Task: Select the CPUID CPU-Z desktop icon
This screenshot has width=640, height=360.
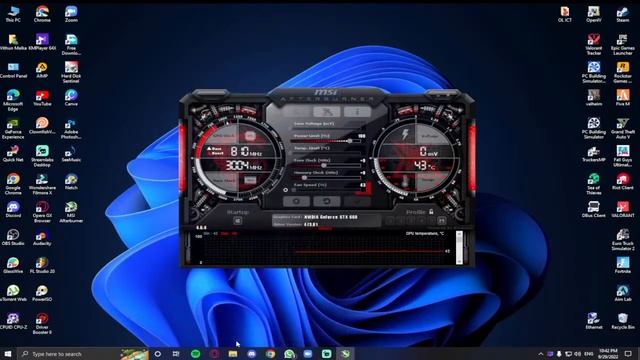Action: (13, 321)
